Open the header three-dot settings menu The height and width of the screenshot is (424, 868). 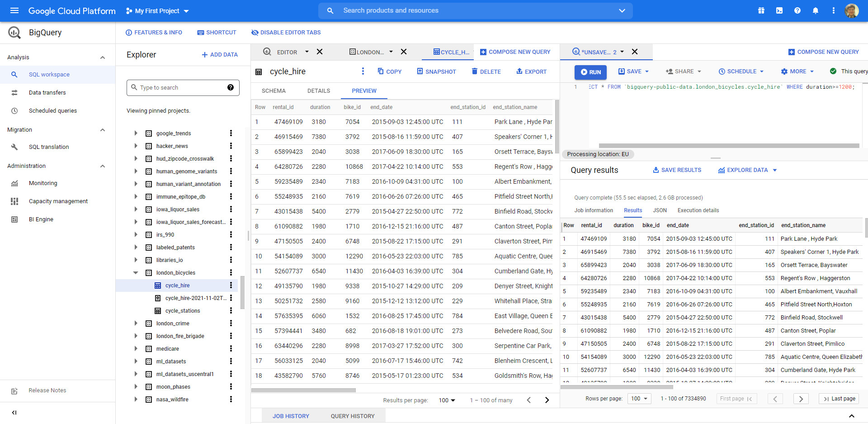pos(834,10)
